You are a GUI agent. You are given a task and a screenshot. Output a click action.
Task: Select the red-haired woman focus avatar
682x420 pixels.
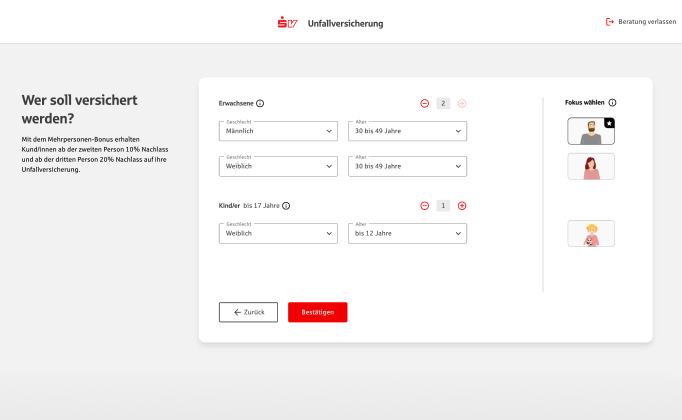pos(591,166)
